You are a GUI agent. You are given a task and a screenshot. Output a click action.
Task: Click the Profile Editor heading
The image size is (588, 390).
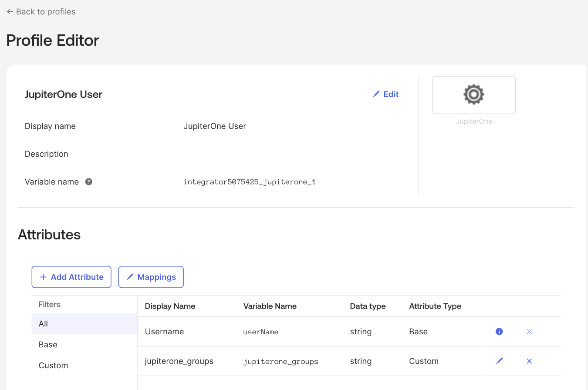53,40
